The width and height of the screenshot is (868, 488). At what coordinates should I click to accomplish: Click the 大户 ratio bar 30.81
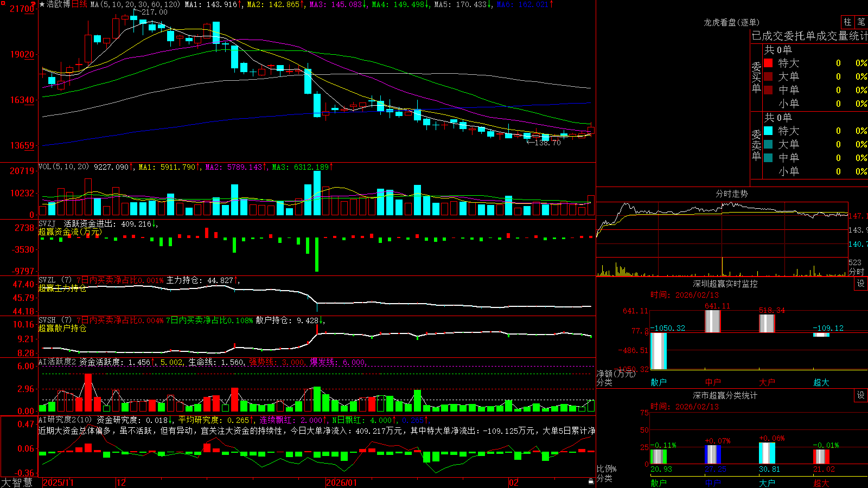coord(767,453)
